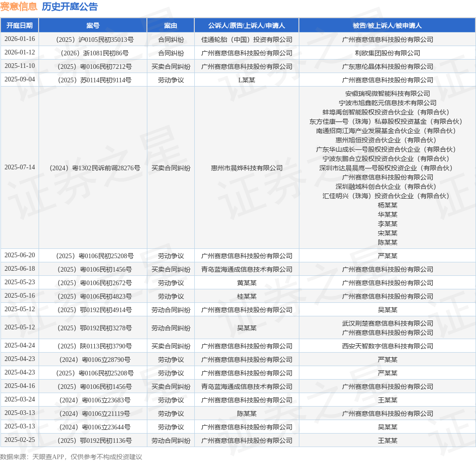Click date cell 2025-06-18

click(20, 268)
